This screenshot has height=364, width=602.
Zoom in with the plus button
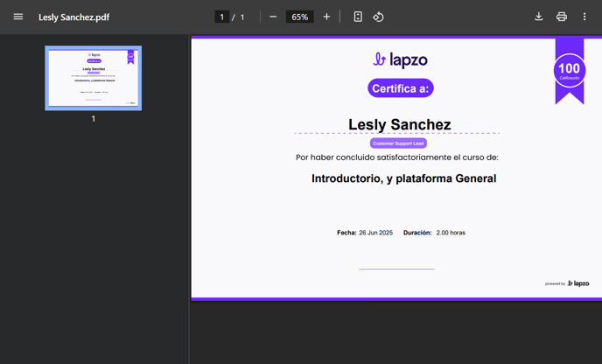326,17
